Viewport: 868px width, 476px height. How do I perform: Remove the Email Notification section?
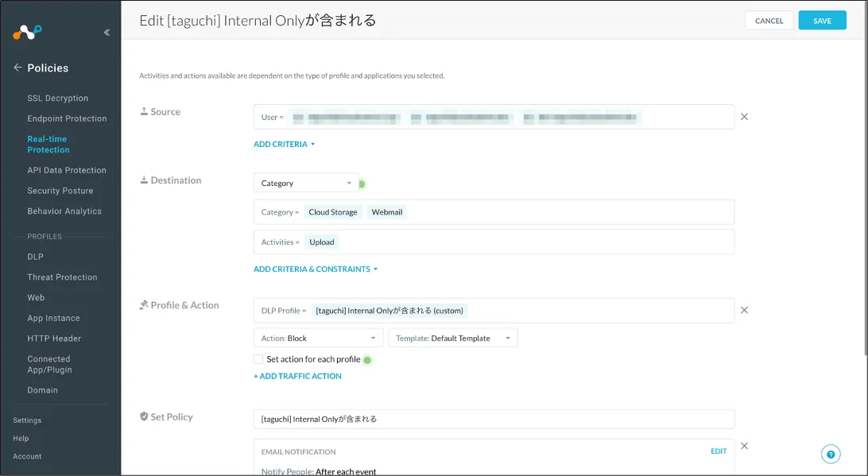[x=744, y=446]
